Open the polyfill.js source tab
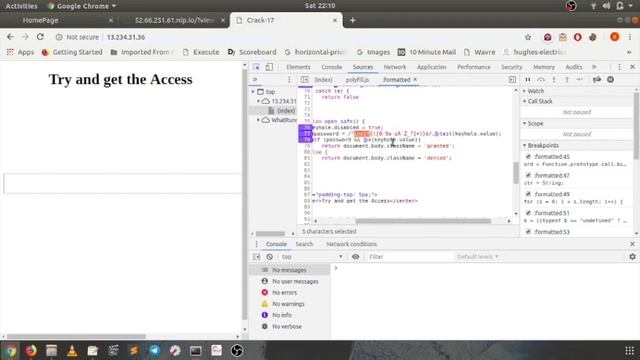The height and width of the screenshot is (360, 640). [357, 80]
